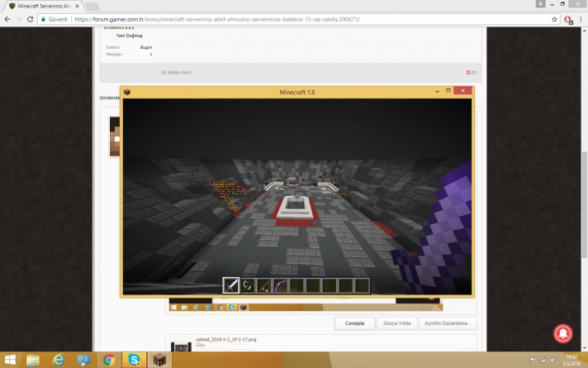Image resolution: width=588 pixels, height=368 pixels.
Task: Click the Cevapla reply button
Action: tap(355, 323)
